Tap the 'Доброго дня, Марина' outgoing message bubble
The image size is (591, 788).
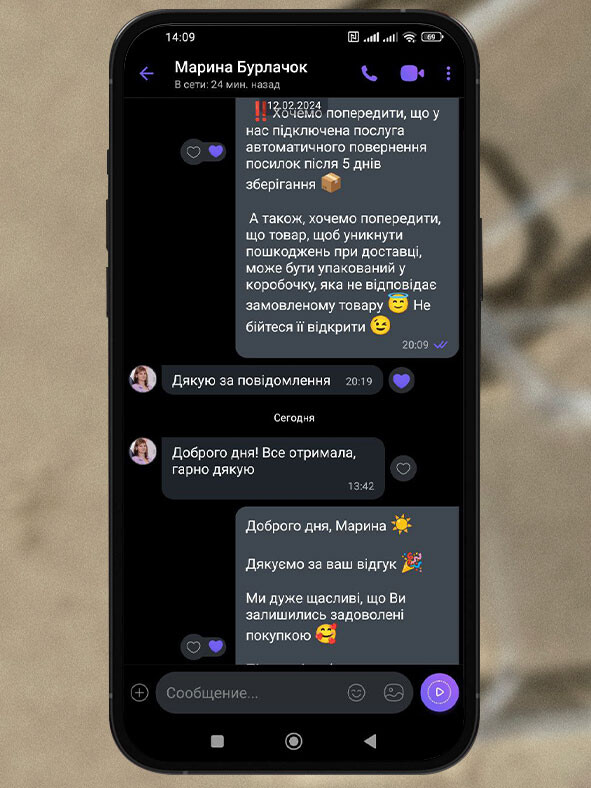coord(347,585)
